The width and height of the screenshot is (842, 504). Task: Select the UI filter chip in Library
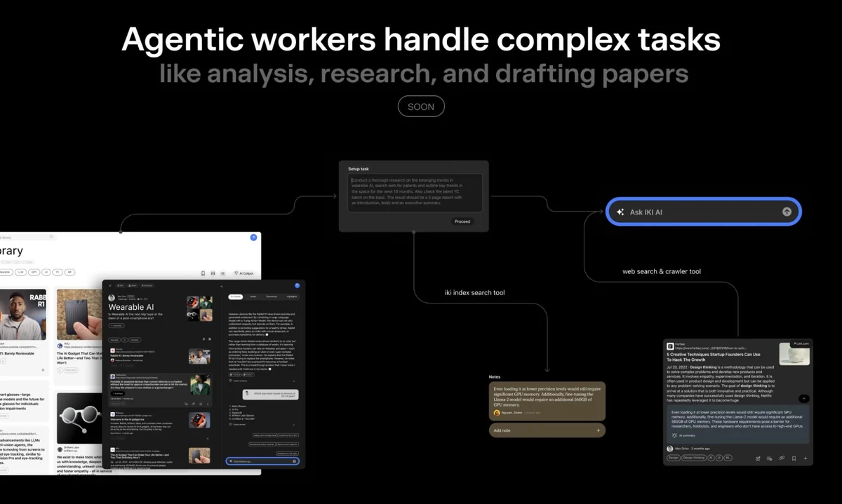pos(46,272)
